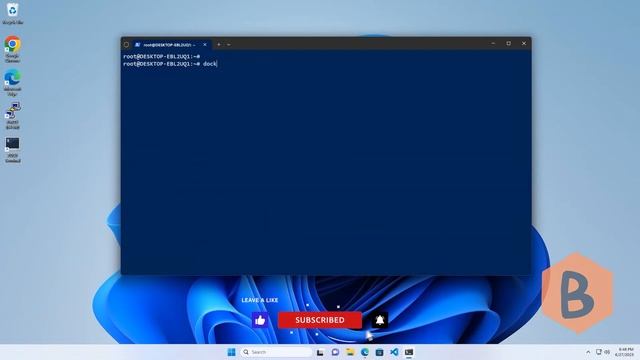Viewport: 640px width, 360px height.
Task: Maximize the terminal window
Action: [x=509, y=43]
